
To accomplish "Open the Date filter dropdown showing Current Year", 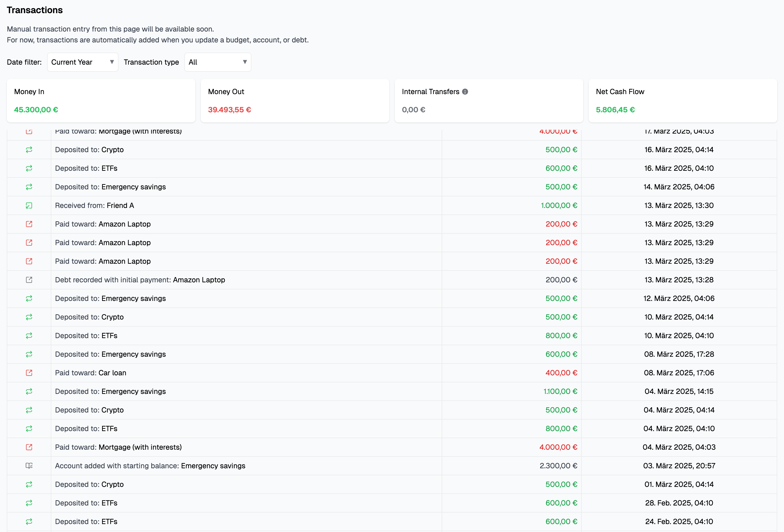I will coord(83,62).
